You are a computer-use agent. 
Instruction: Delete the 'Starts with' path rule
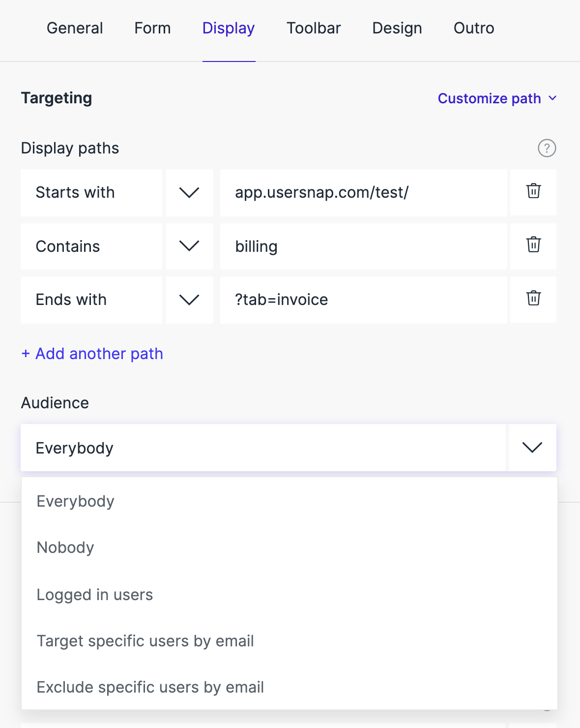tap(533, 192)
